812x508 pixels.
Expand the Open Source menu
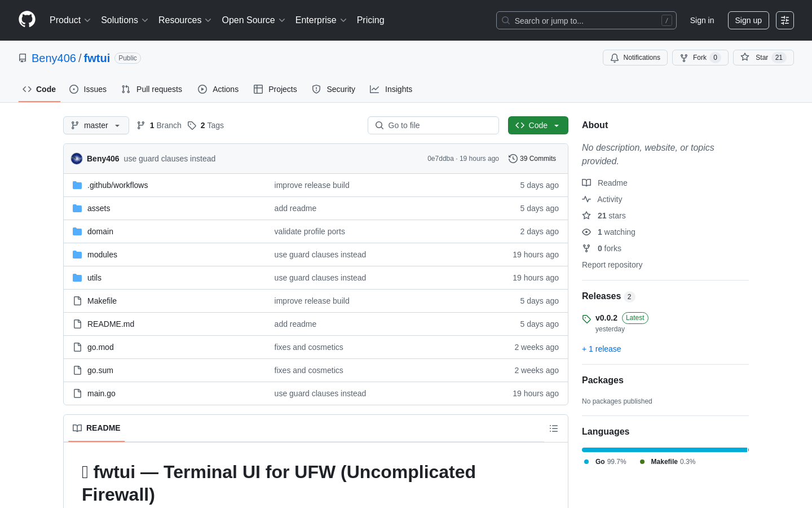(254, 20)
